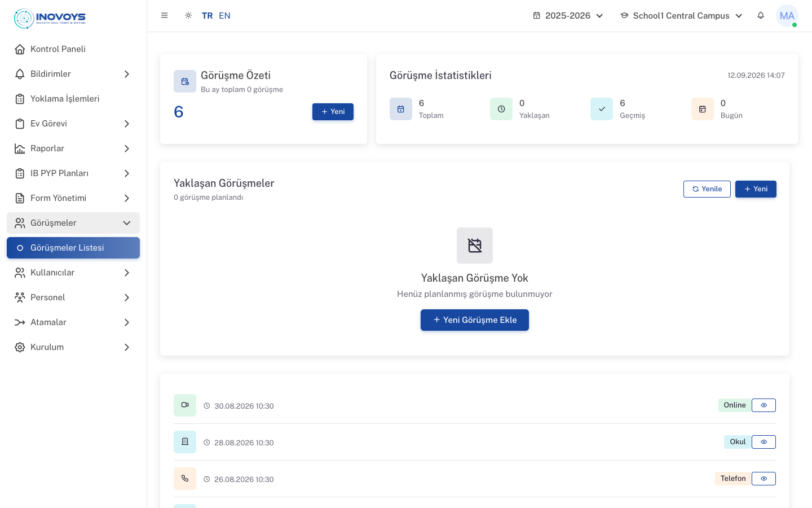Image resolution: width=812 pixels, height=508 pixels.
Task: Click the Personel staff icon
Action: pos(20,297)
